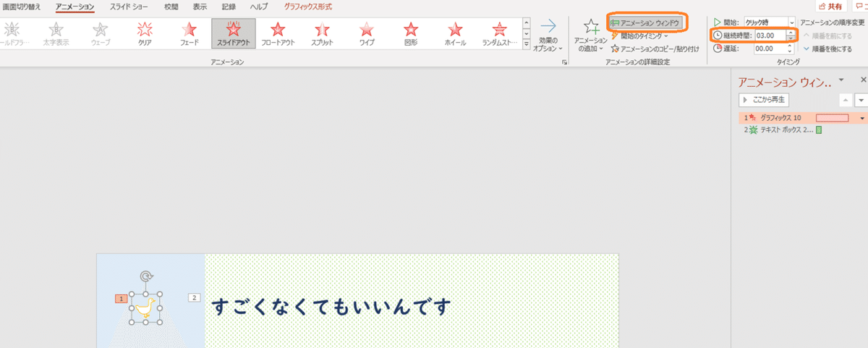Open the 表示 ribbon tab
This screenshot has height=348, width=868.
(x=200, y=7)
